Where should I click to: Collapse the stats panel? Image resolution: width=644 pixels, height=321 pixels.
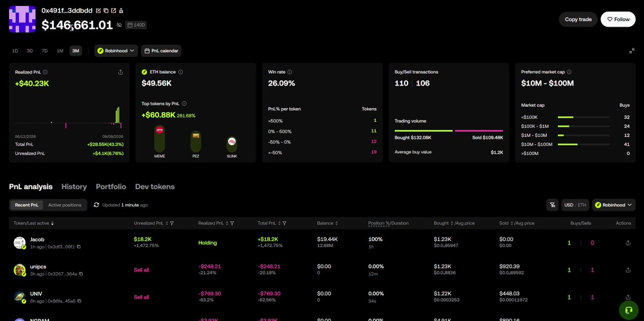pyautogui.click(x=632, y=51)
